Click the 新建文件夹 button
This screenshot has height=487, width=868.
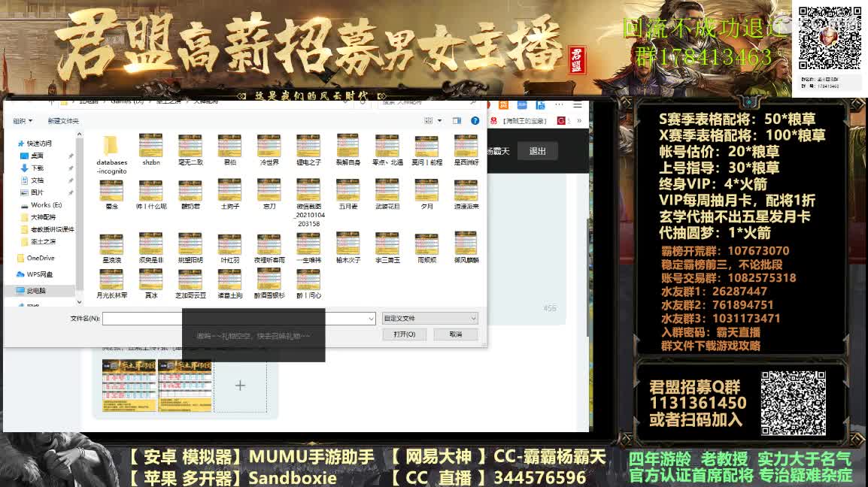[63, 121]
